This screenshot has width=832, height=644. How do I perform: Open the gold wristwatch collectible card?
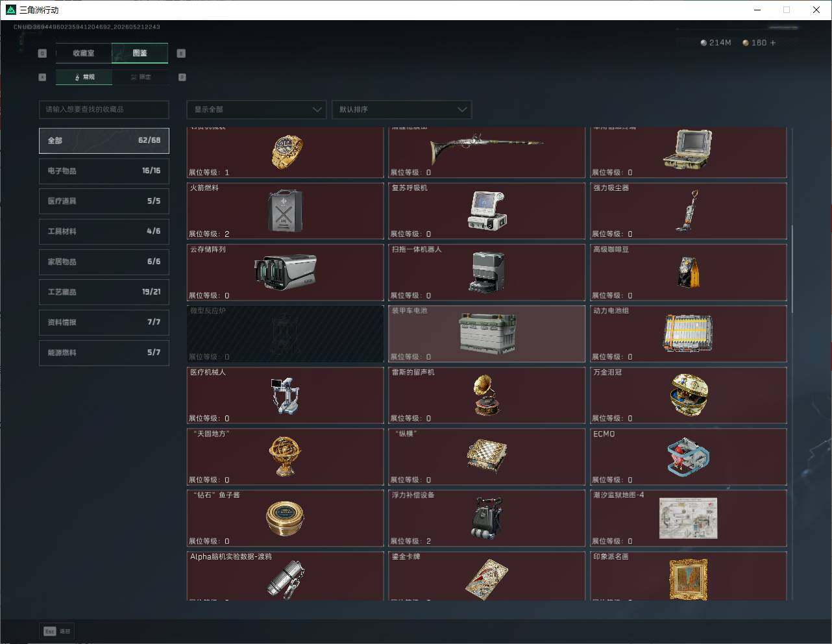click(x=286, y=153)
